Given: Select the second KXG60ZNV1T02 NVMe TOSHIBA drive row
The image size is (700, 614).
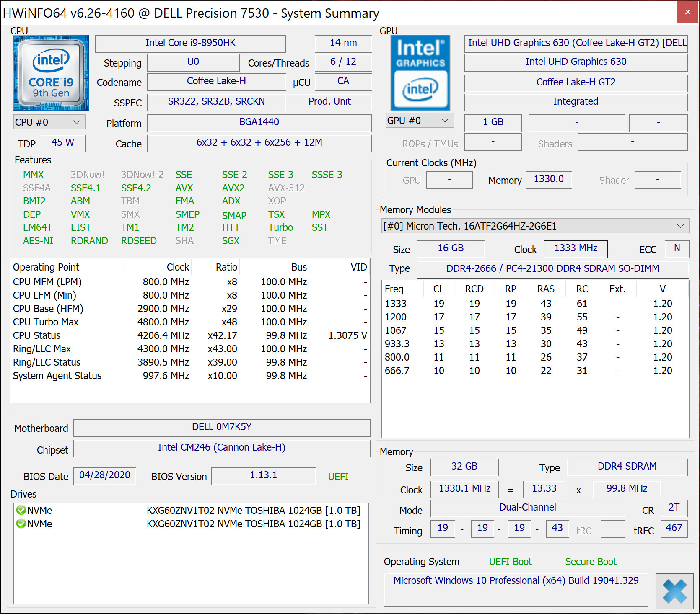Looking at the screenshot, I should pyautogui.click(x=191, y=524).
